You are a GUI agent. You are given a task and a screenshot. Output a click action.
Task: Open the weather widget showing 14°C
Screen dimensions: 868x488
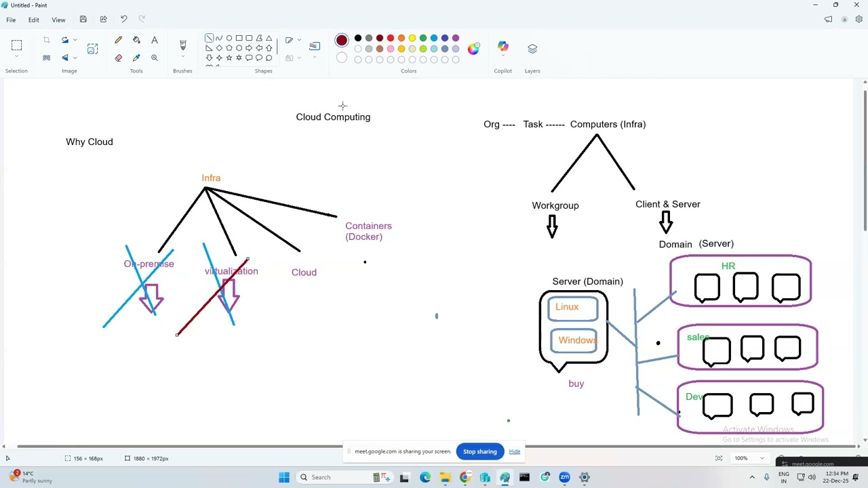31,477
